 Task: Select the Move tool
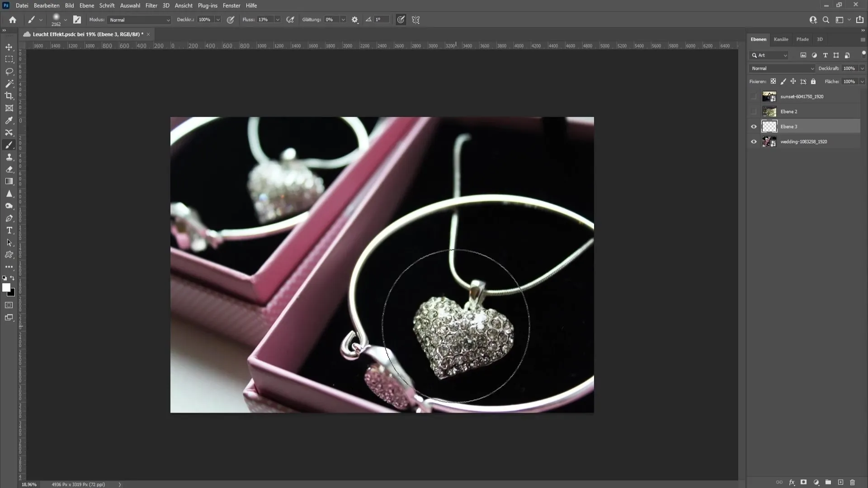click(x=9, y=47)
